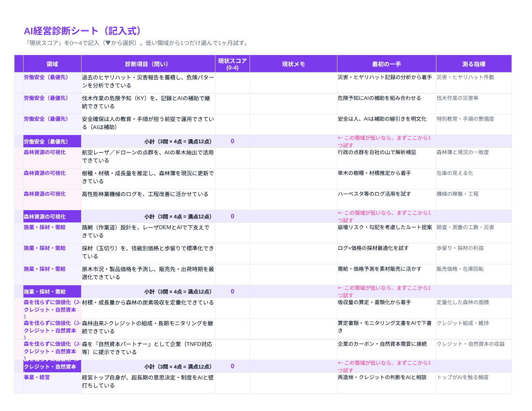Click the title 'AI経営診断シート（記入式）'
Screen dimensions: 532x411
84,31
